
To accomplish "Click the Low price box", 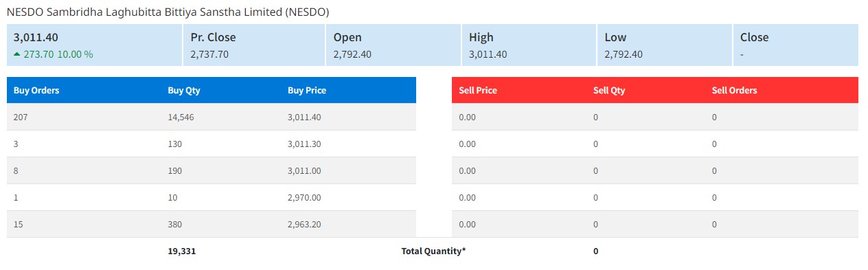I will coord(664,45).
